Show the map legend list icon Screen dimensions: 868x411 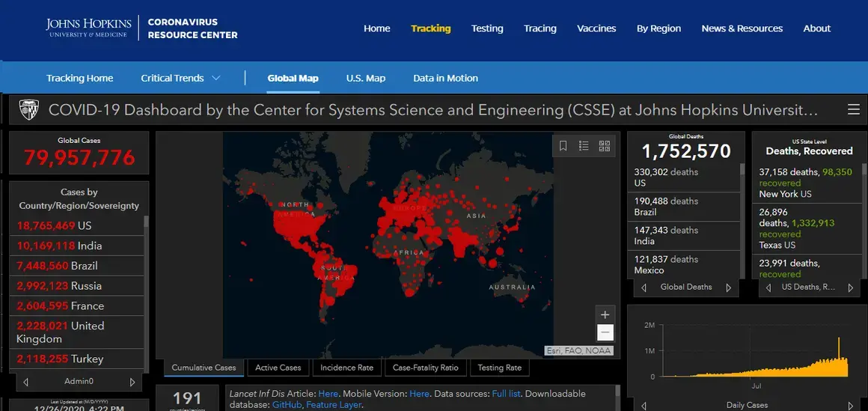584,145
